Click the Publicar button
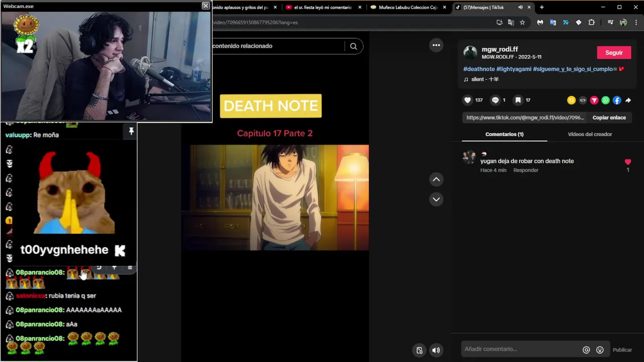Viewport: 644px width, 362px height. tap(622, 350)
